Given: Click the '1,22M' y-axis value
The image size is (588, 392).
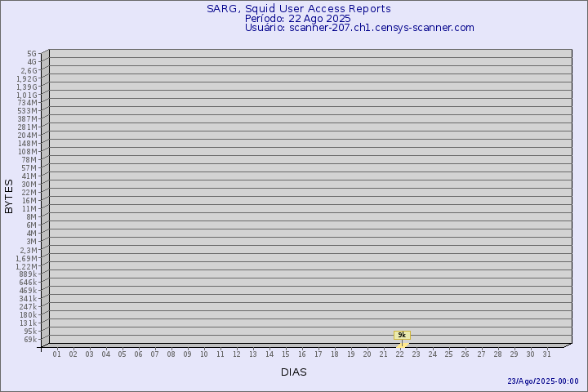Looking at the screenshot, I should click(27, 267).
